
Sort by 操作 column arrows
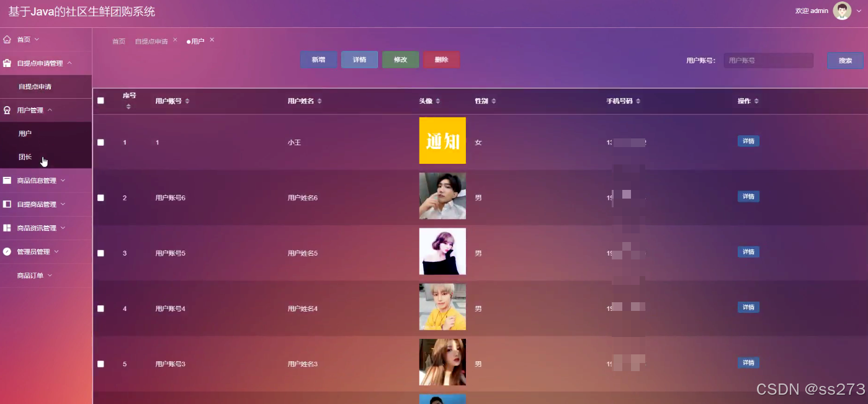click(756, 101)
